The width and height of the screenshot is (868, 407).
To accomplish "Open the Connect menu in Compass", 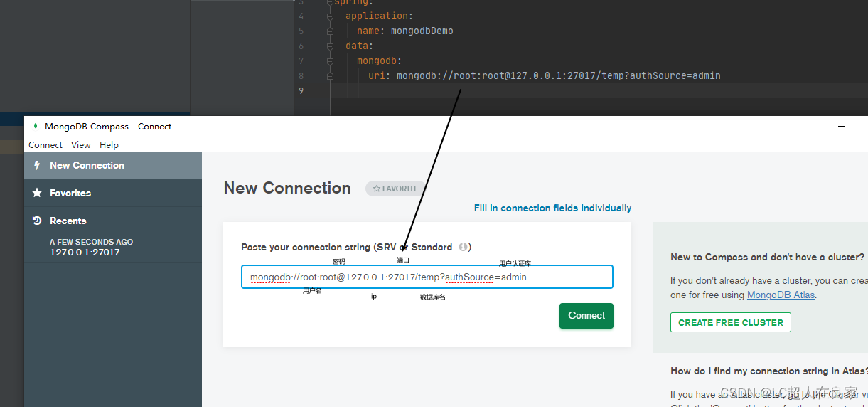I will [45, 144].
